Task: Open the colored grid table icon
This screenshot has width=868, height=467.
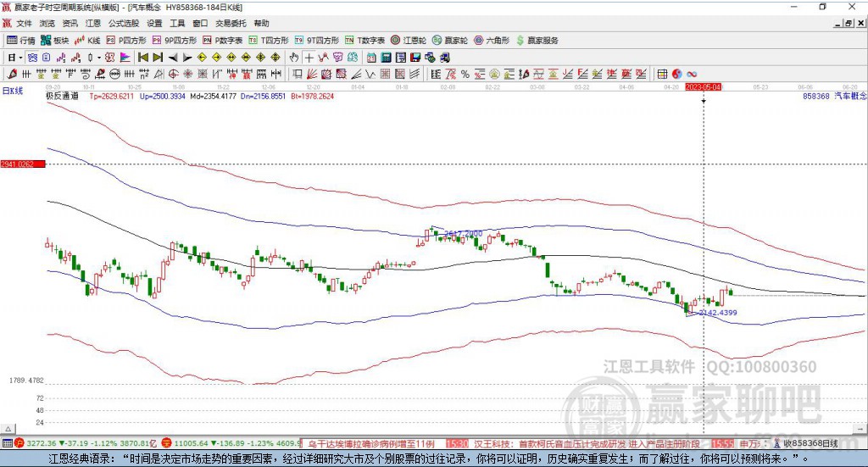Action: [x=662, y=74]
